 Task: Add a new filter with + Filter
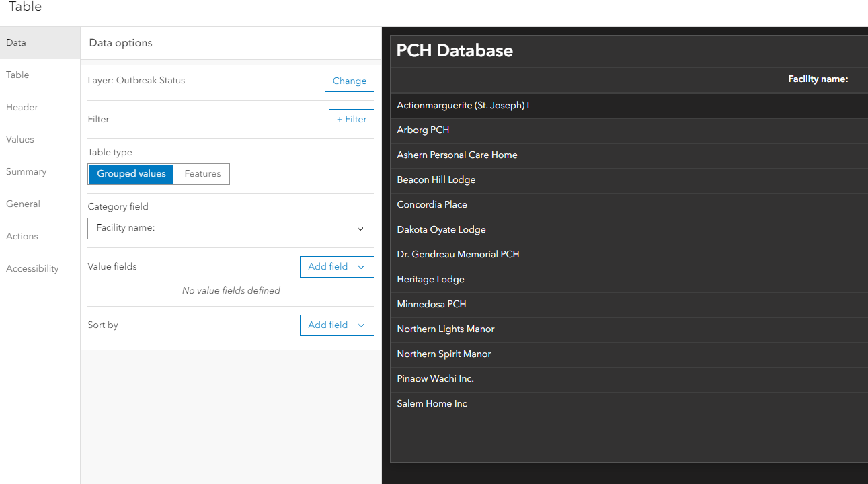click(352, 119)
